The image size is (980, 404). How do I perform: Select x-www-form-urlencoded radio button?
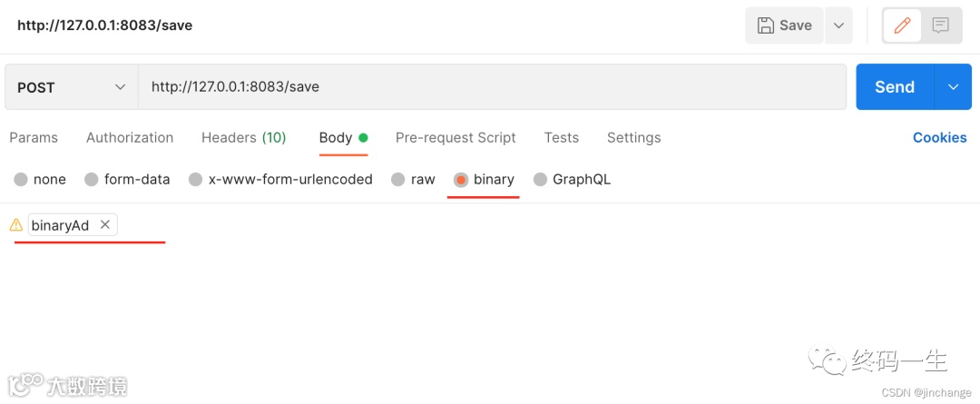pyautogui.click(x=196, y=180)
